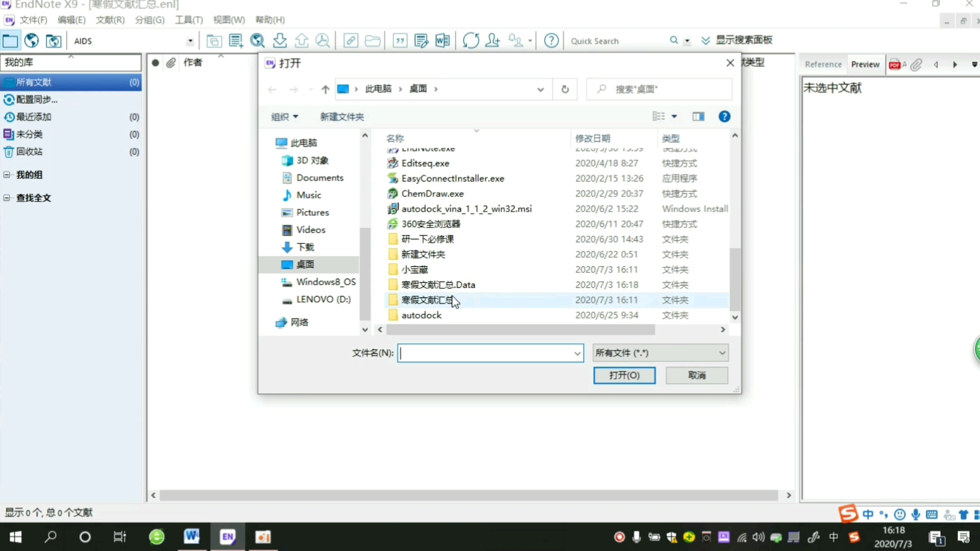
Task: Open the address path history dropdown
Action: pyautogui.click(x=540, y=89)
